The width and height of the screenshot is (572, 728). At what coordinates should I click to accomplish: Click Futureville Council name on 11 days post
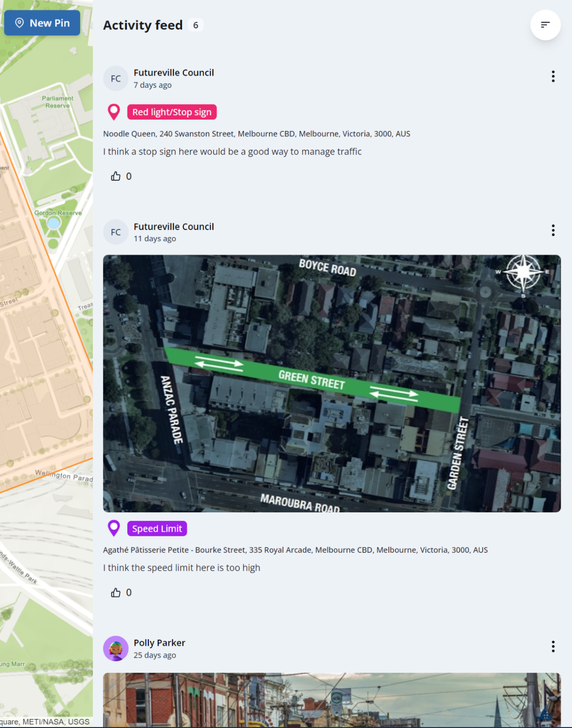[174, 227]
